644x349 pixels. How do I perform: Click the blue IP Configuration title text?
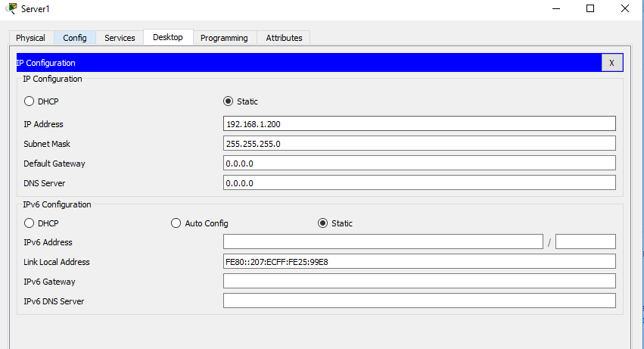coord(45,63)
